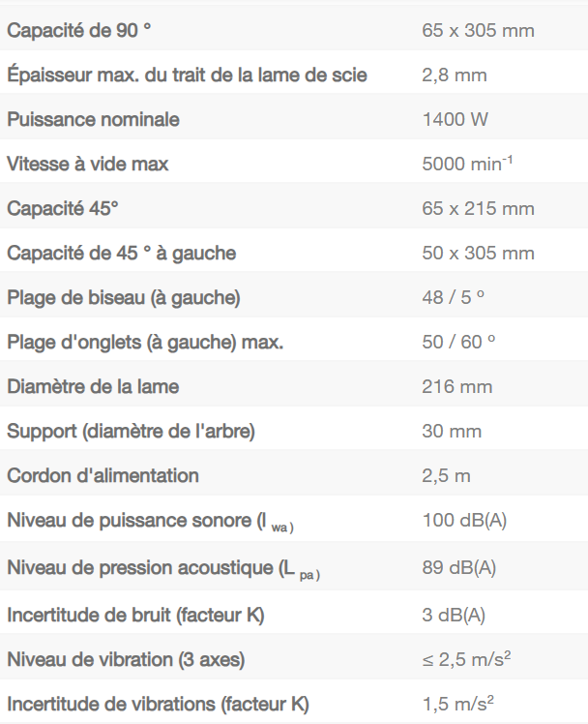Select the '1400 W' power value
This screenshot has width=588, height=724.
pos(455,119)
